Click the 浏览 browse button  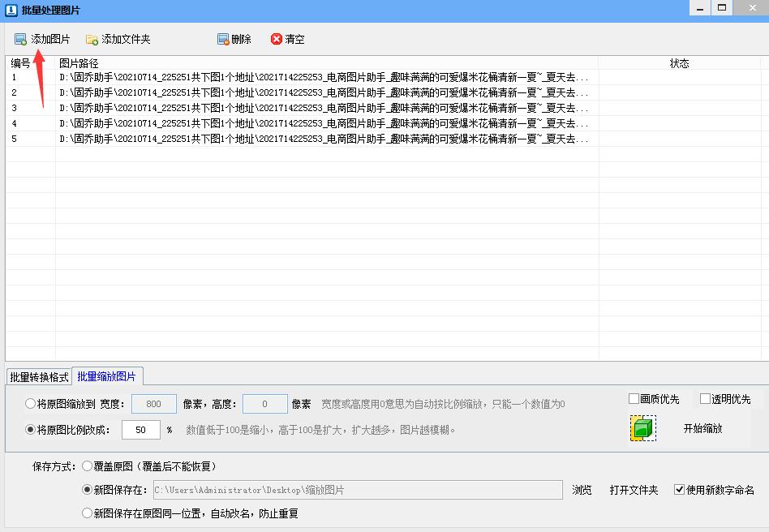pyautogui.click(x=581, y=489)
